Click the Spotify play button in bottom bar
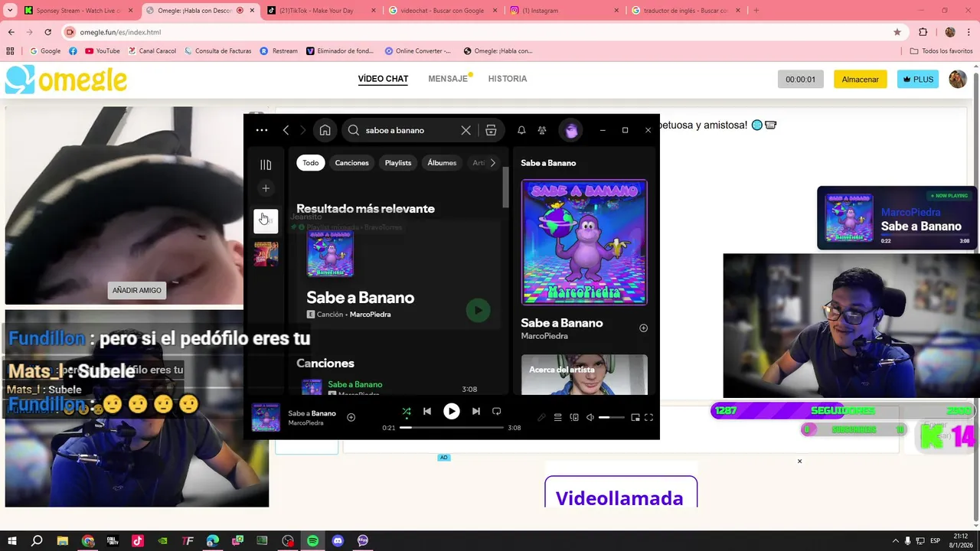This screenshot has width=980, height=551. pyautogui.click(x=452, y=411)
